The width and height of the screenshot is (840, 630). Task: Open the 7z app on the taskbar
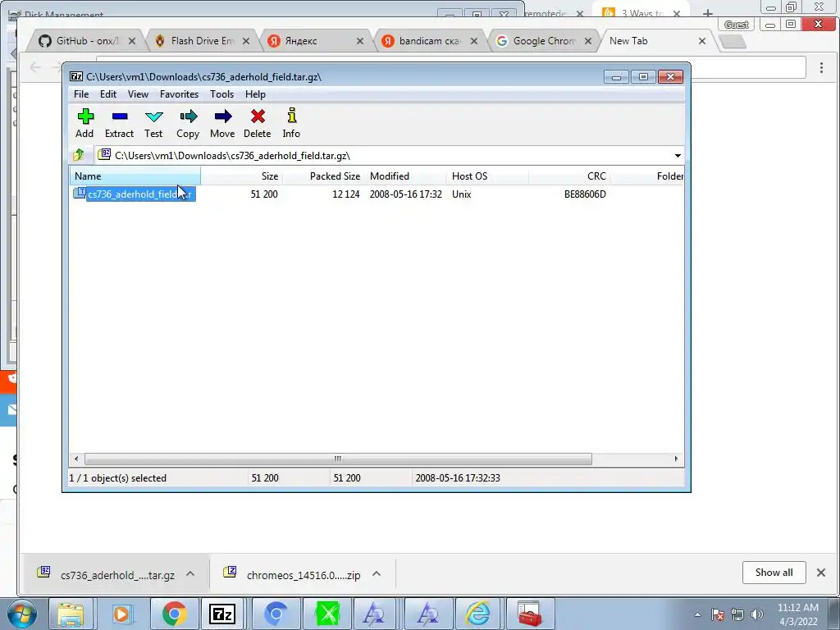(222, 614)
